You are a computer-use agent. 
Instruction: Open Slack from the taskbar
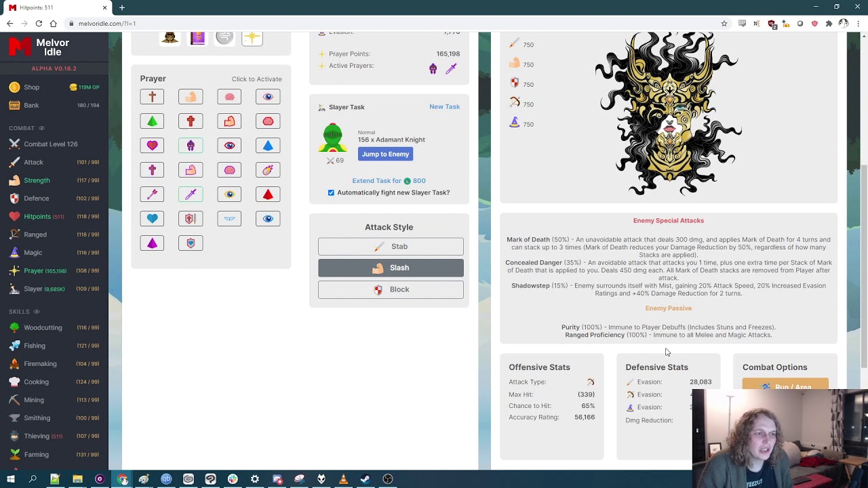click(233, 479)
